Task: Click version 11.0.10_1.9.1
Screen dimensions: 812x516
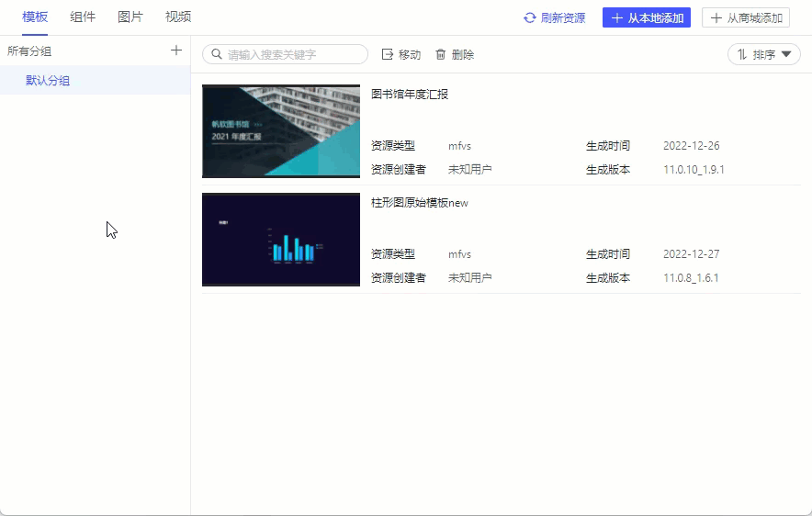Action: (x=694, y=170)
